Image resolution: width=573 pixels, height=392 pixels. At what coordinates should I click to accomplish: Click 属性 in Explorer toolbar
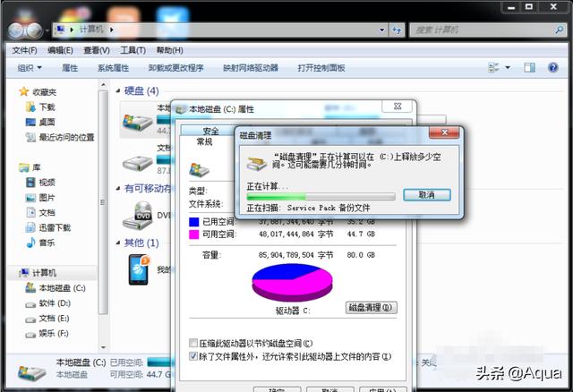(x=70, y=68)
